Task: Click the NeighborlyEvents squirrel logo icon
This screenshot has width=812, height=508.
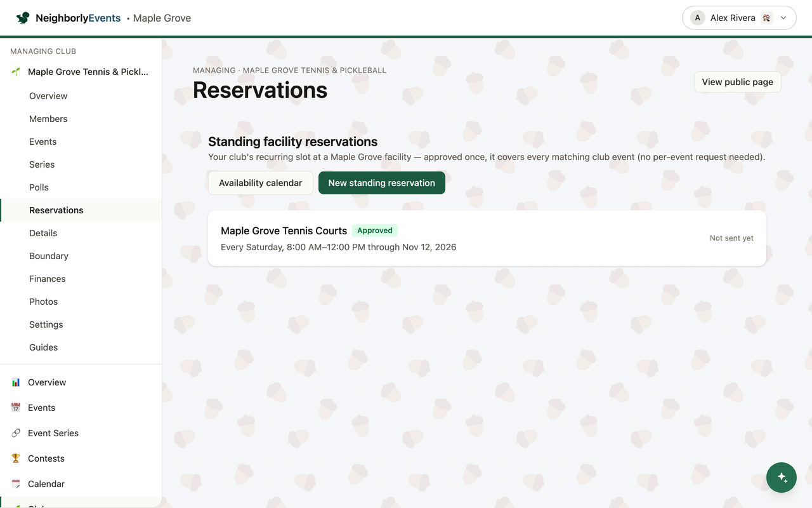Action: tap(23, 18)
